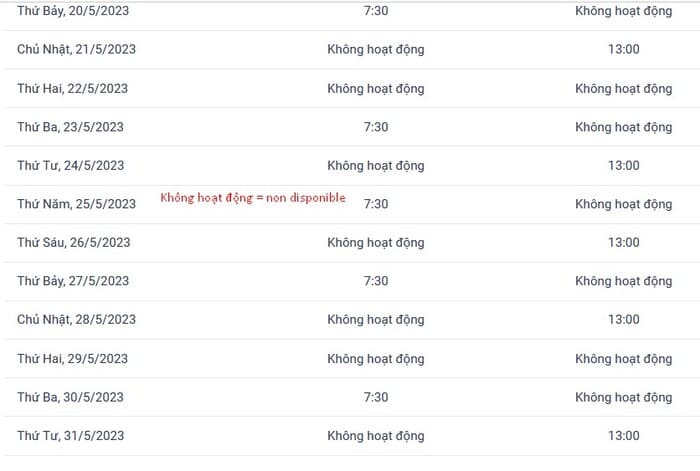Viewport: 700px width, 471px height.
Task: Choose 13:00 on Thứ Tư 24/5/2023
Action: click(x=623, y=165)
